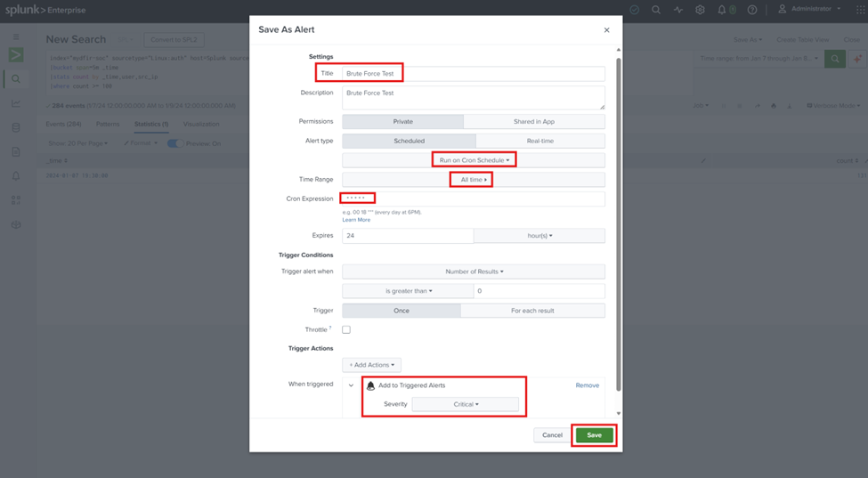This screenshot has width=868, height=478.
Task: Open the Settings gear icon
Action: coord(701,10)
